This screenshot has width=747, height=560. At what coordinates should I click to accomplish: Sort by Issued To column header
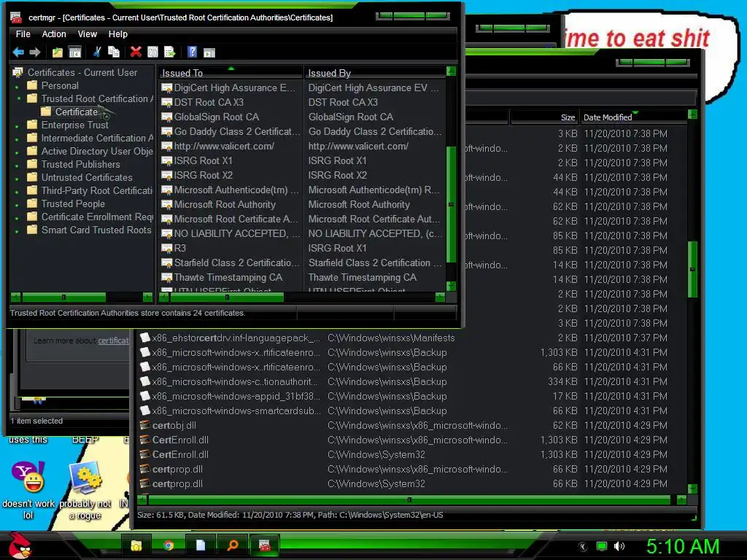[x=231, y=73]
